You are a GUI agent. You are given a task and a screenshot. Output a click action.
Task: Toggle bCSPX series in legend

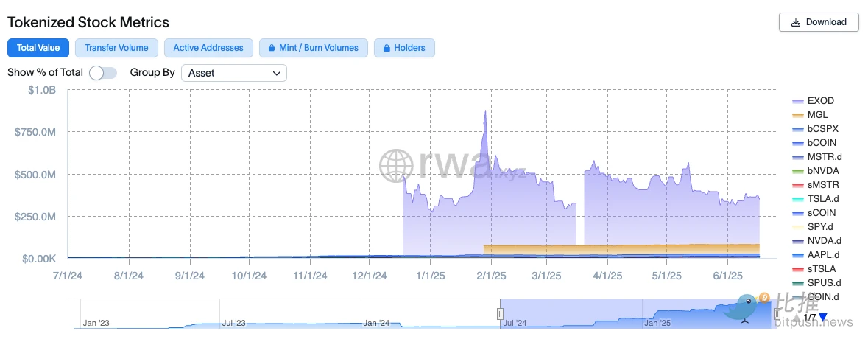coord(816,128)
